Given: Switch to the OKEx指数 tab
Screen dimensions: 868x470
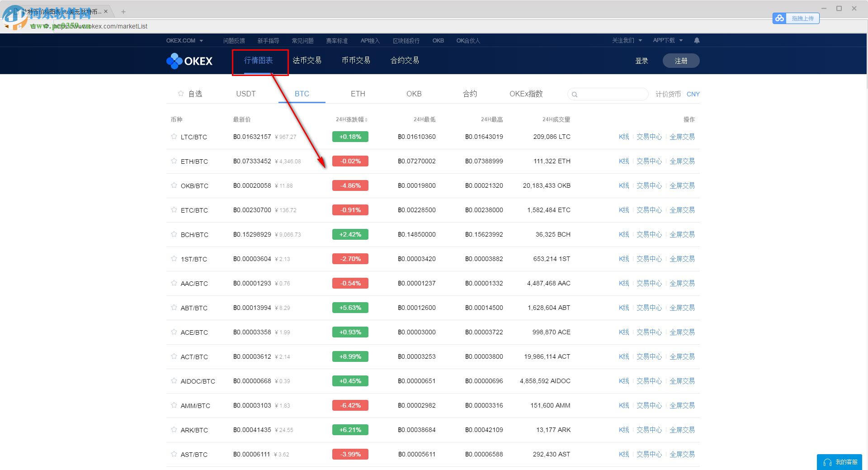Looking at the screenshot, I should pos(526,94).
